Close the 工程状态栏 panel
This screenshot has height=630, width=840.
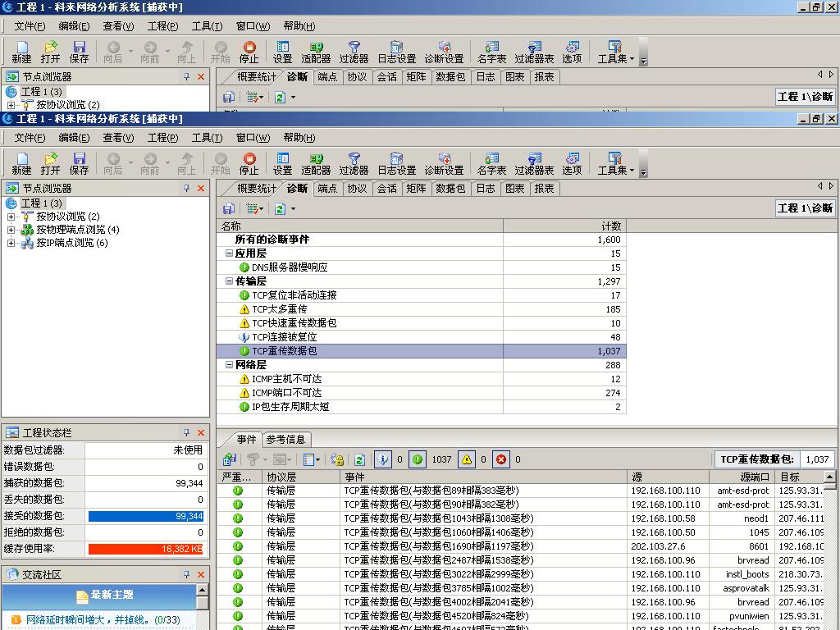point(201,432)
